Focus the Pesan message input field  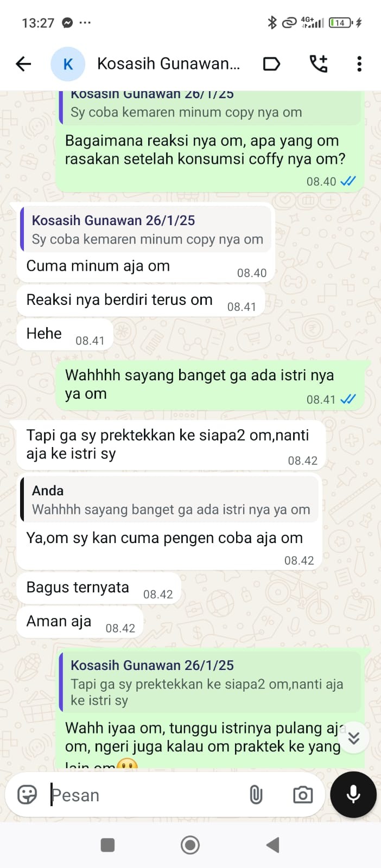click(144, 795)
